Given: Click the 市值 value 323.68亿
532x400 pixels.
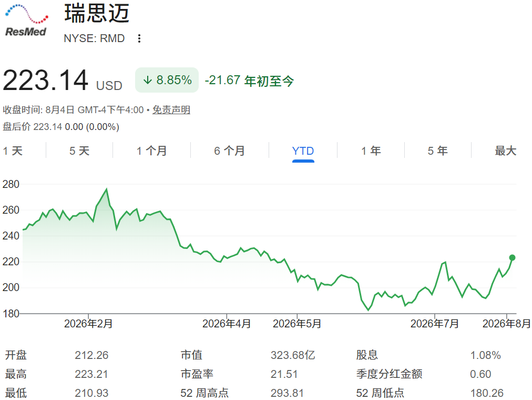Looking at the screenshot, I should click(x=293, y=355).
